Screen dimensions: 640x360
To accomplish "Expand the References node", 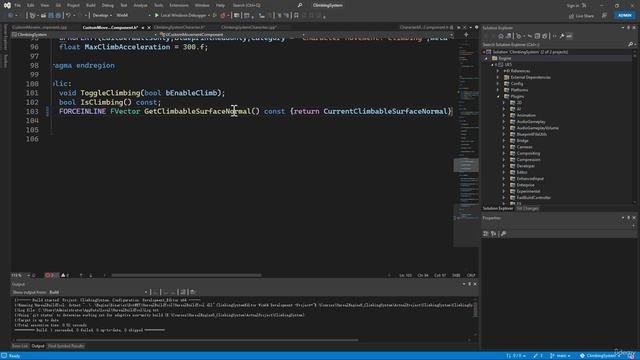I will [x=498, y=71].
